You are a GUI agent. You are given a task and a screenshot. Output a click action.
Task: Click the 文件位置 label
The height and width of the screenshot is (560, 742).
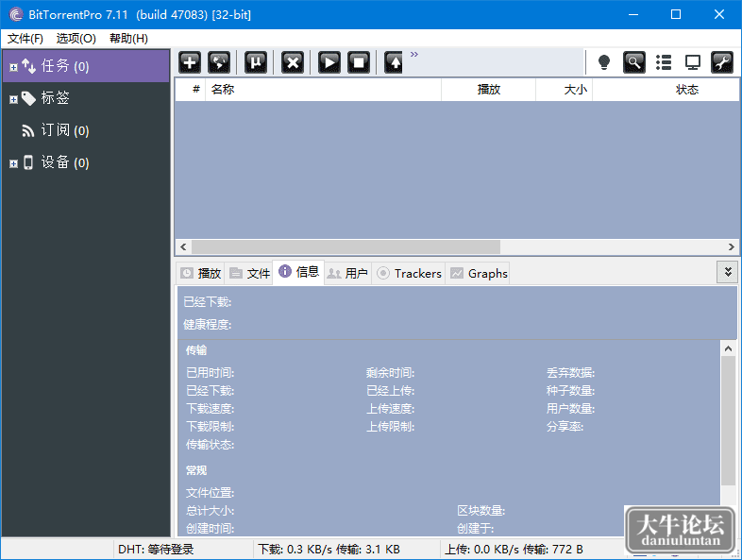point(211,493)
